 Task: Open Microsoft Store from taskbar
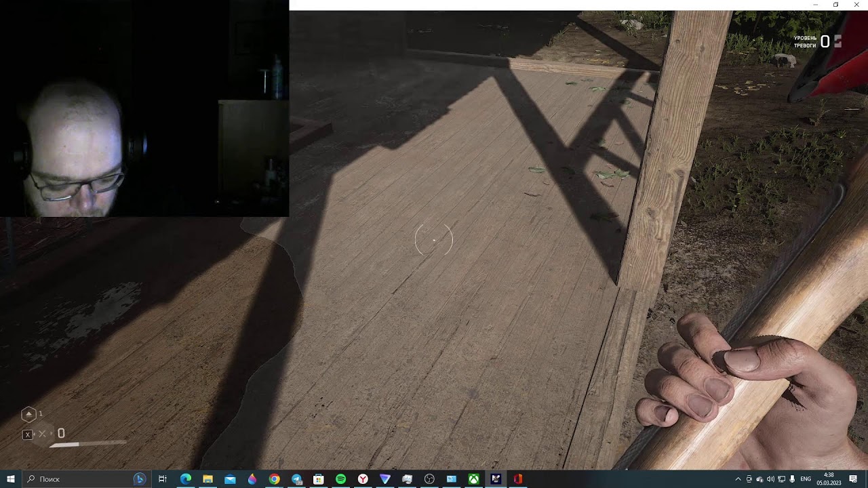coord(318,479)
